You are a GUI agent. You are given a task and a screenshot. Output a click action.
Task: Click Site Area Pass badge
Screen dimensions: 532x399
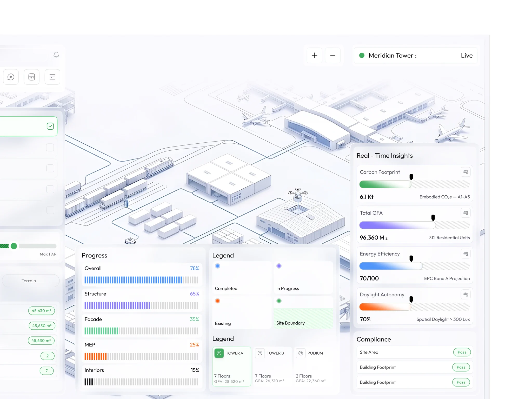tap(462, 352)
